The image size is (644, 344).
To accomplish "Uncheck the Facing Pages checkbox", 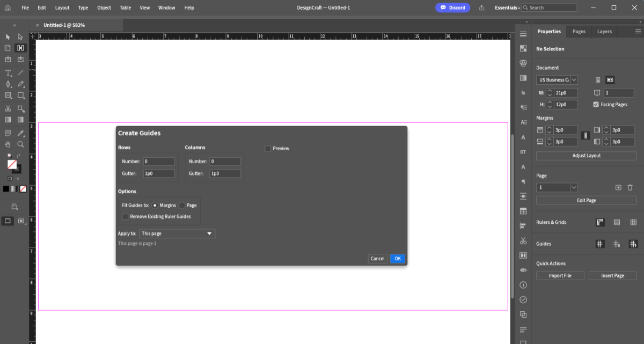I will pos(596,105).
